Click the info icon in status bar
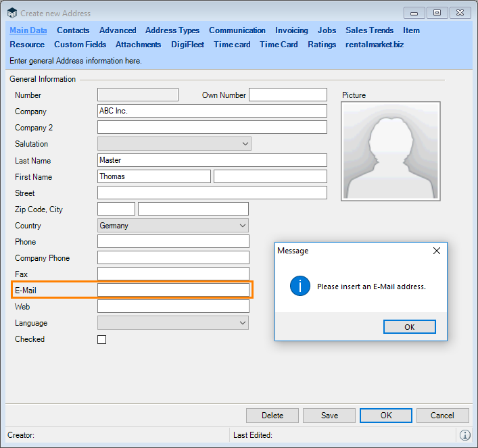 click(465, 435)
